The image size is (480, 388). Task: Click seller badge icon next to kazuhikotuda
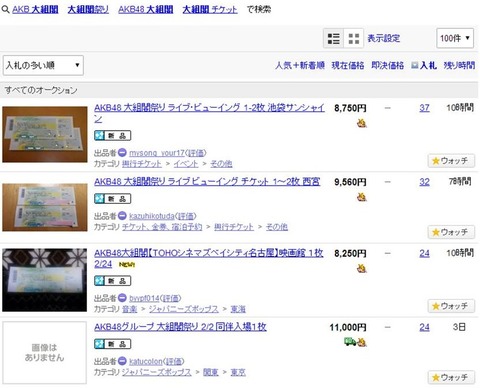click(x=122, y=216)
